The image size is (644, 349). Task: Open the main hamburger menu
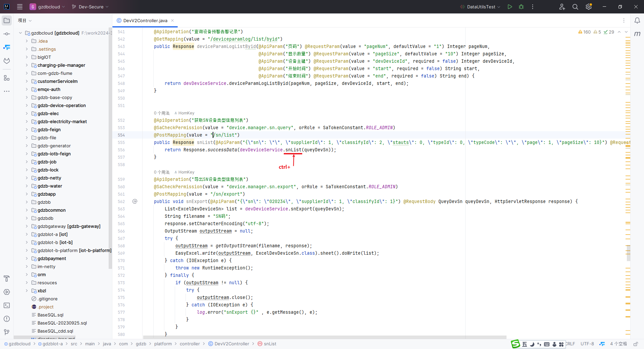click(x=19, y=7)
